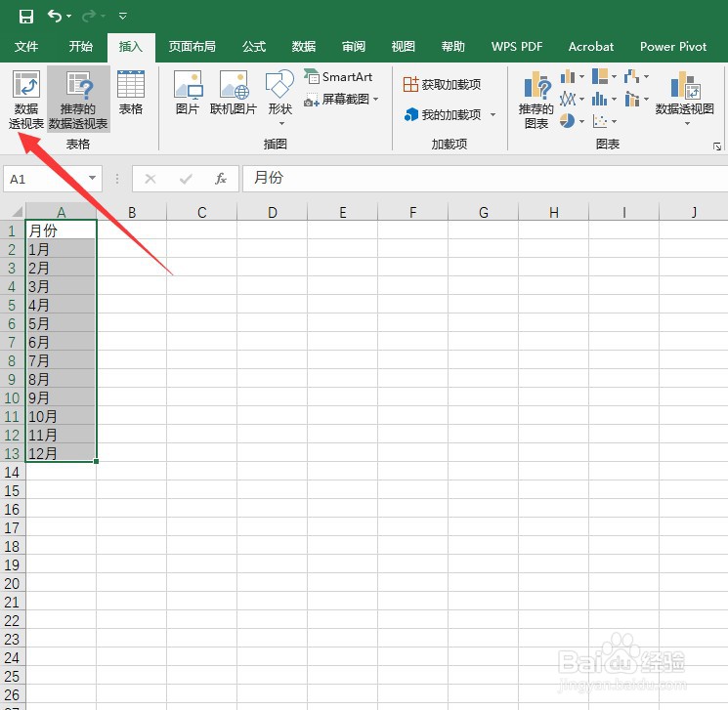Open the 形状 shapes gallery
The height and width of the screenshot is (710, 728).
[x=279, y=99]
